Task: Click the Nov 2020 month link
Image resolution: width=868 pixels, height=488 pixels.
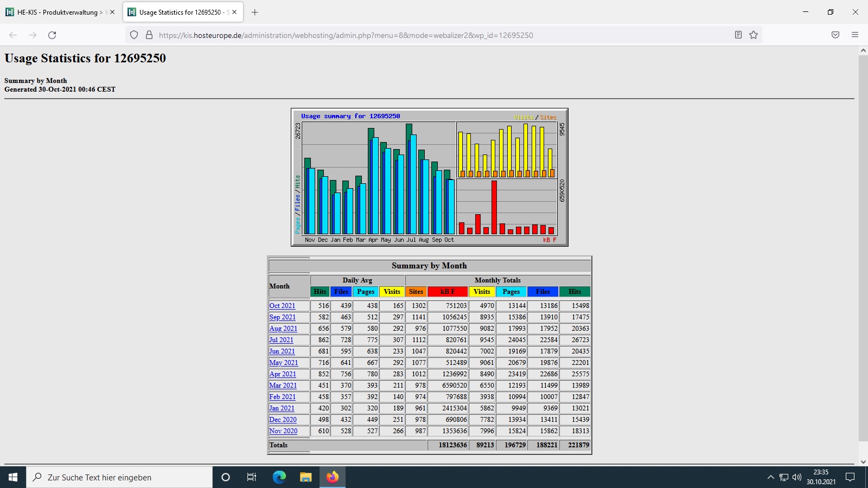Action: point(283,431)
